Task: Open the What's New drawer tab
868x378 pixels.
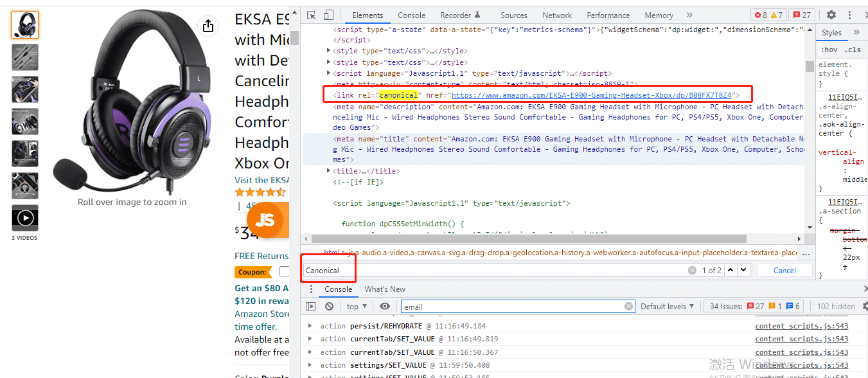Action: [x=385, y=289]
